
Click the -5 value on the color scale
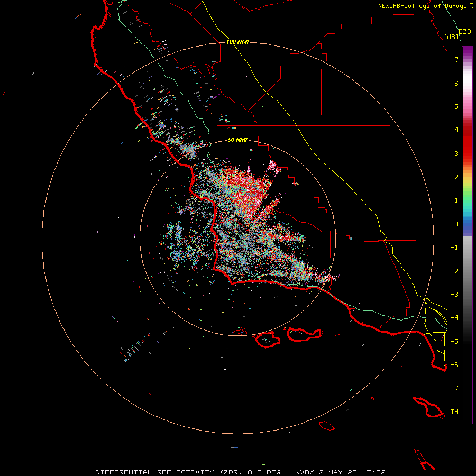(x=454, y=342)
